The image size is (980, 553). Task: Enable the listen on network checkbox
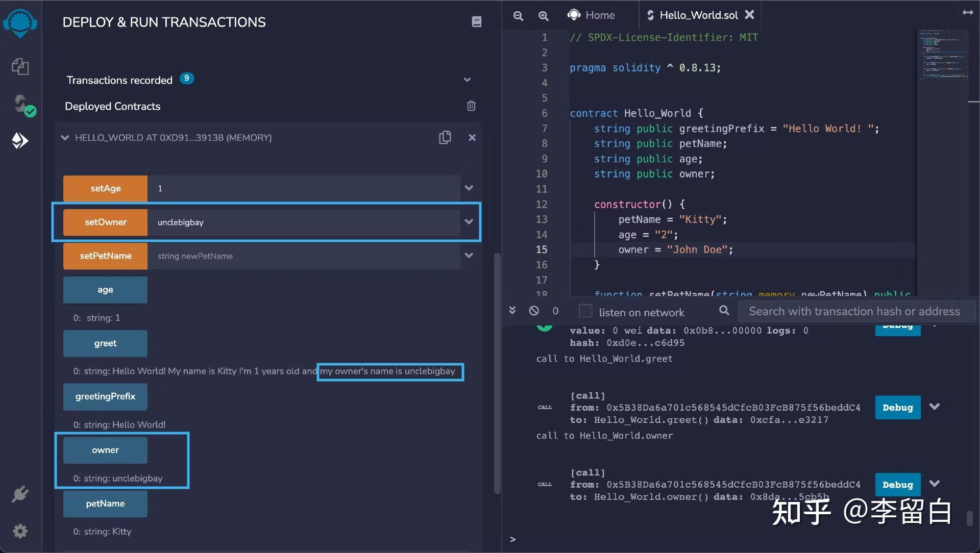pos(585,311)
